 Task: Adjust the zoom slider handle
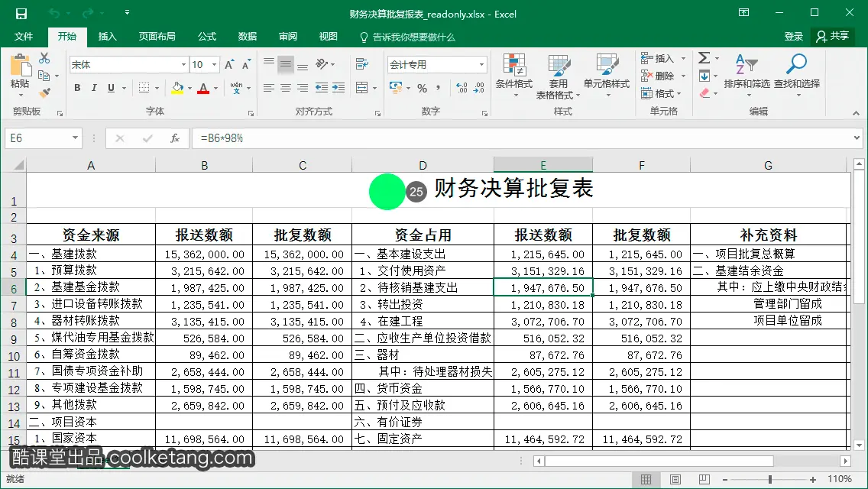coord(769,480)
